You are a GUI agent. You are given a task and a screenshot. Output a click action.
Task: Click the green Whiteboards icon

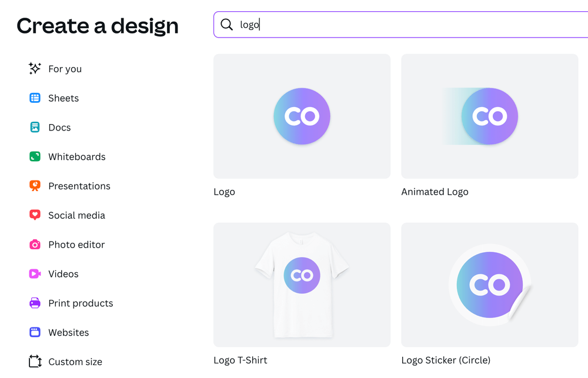(35, 156)
